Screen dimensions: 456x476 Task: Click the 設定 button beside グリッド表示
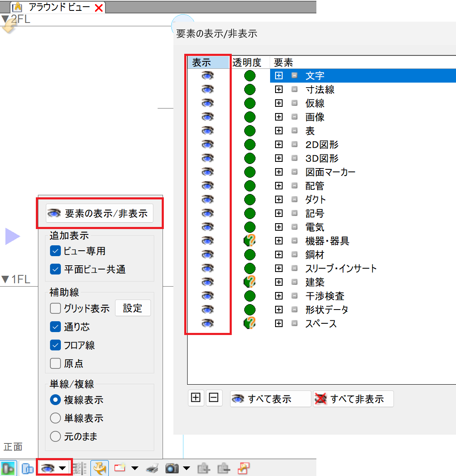click(133, 308)
